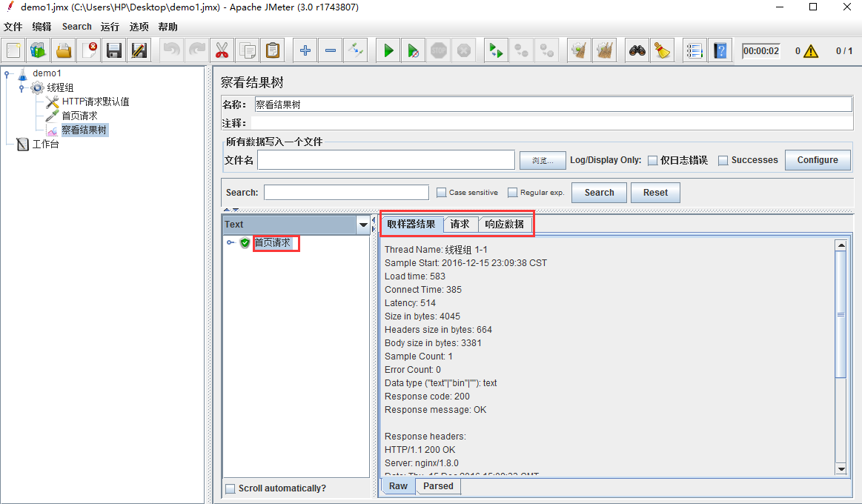The width and height of the screenshot is (862, 504).
Task: Click the 文件名 filename input field
Action: 386,160
